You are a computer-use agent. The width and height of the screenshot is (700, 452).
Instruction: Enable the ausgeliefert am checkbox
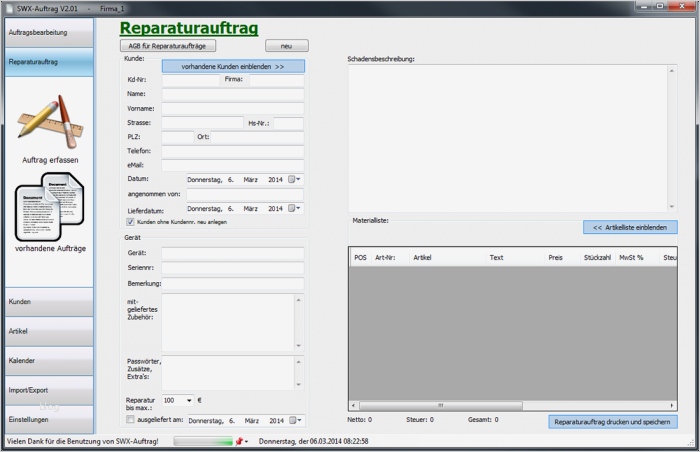(x=130, y=419)
